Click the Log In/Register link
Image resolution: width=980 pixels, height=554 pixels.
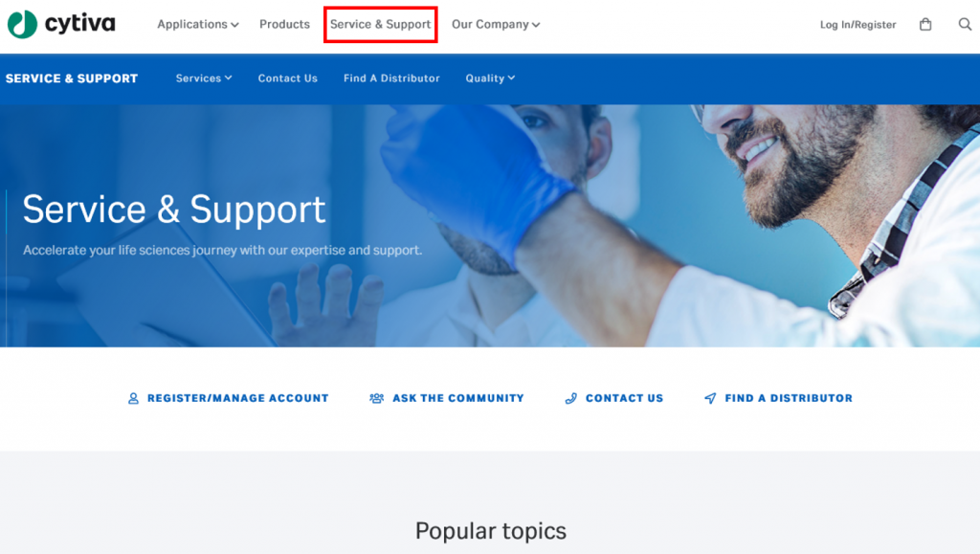pyautogui.click(x=857, y=24)
